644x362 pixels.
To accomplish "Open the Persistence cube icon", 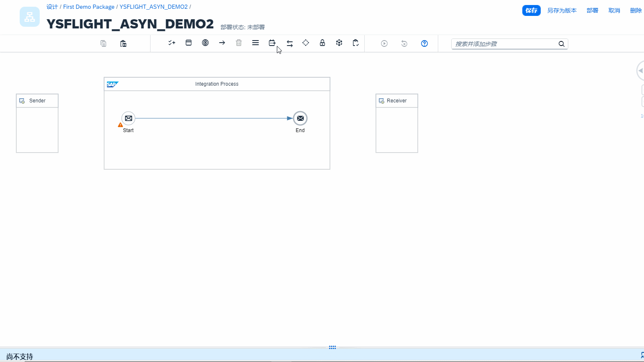I will click(x=339, y=43).
